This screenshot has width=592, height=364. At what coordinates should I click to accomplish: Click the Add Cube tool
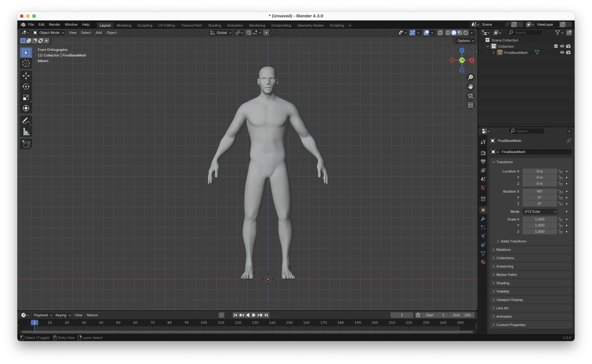click(26, 144)
